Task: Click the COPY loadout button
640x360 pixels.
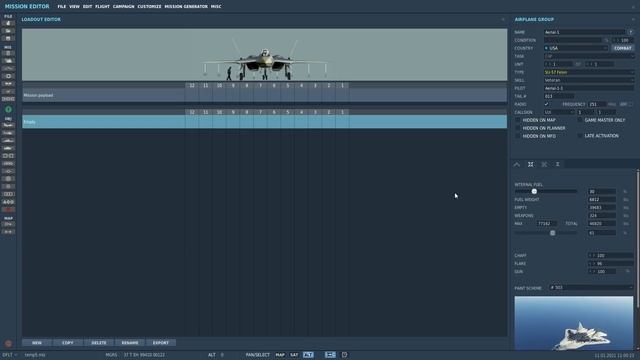Action: point(68,343)
